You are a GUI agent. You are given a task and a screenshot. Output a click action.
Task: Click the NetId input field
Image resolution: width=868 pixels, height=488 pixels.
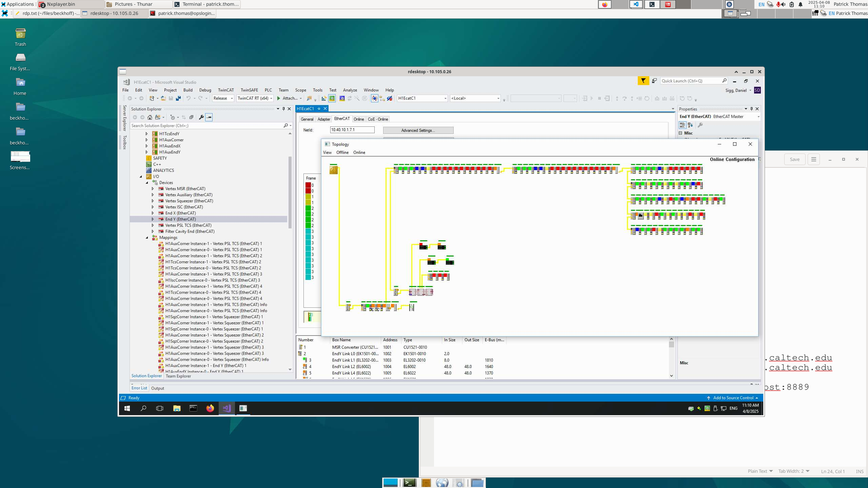click(352, 130)
